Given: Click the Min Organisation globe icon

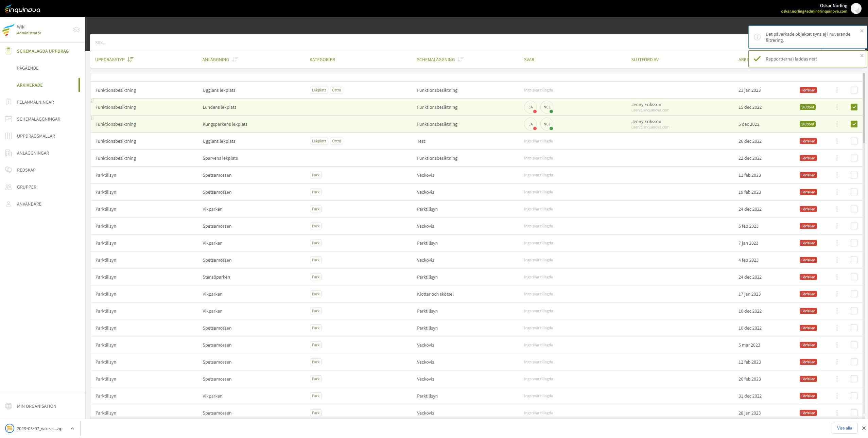Looking at the screenshot, I should pos(8,406).
